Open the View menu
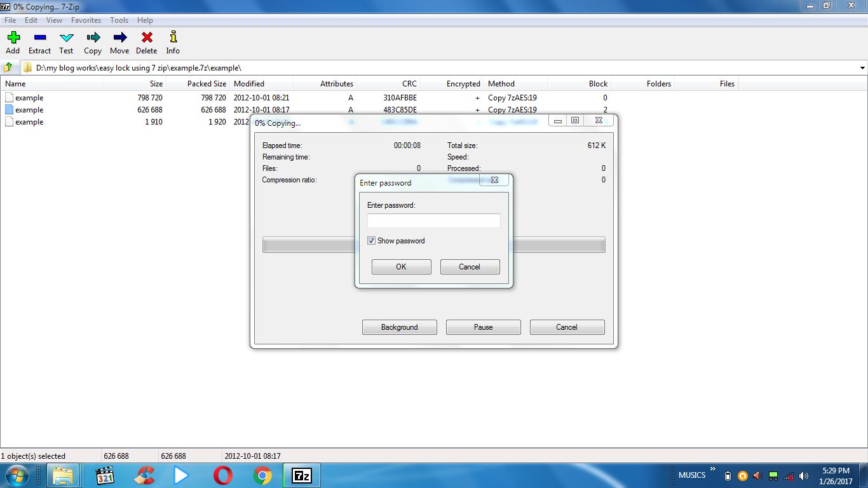868x488 pixels. [x=54, y=20]
